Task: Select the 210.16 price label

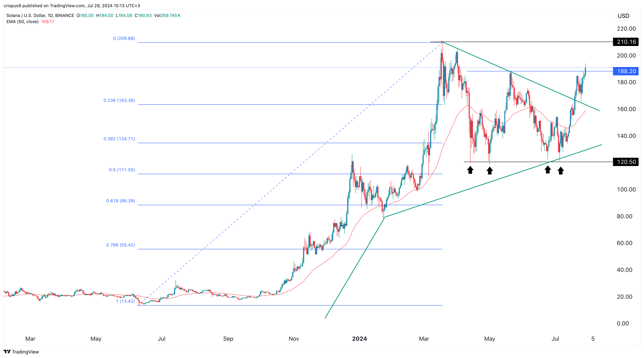Action: [626, 42]
